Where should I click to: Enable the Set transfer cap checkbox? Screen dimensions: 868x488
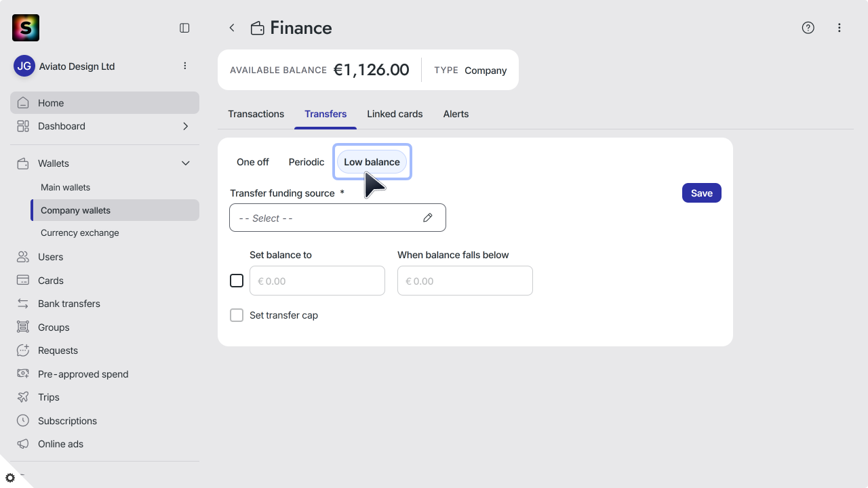tap(237, 315)
